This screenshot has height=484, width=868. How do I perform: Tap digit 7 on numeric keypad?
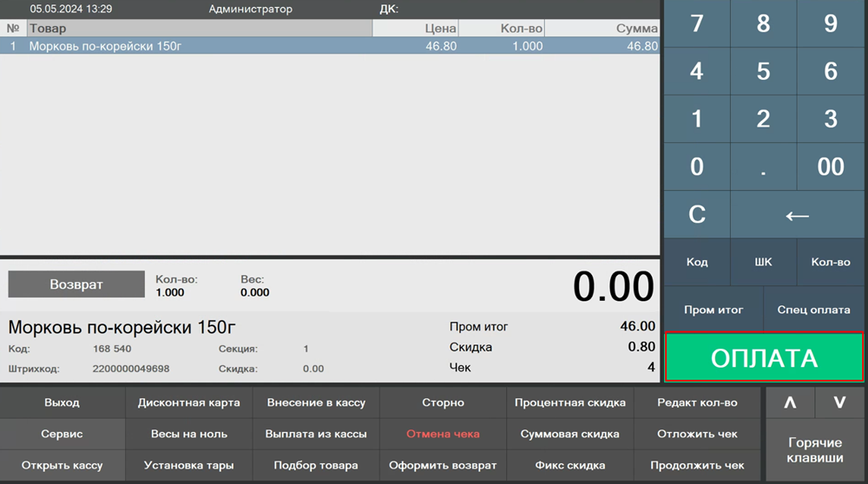[x=697, y=23]
